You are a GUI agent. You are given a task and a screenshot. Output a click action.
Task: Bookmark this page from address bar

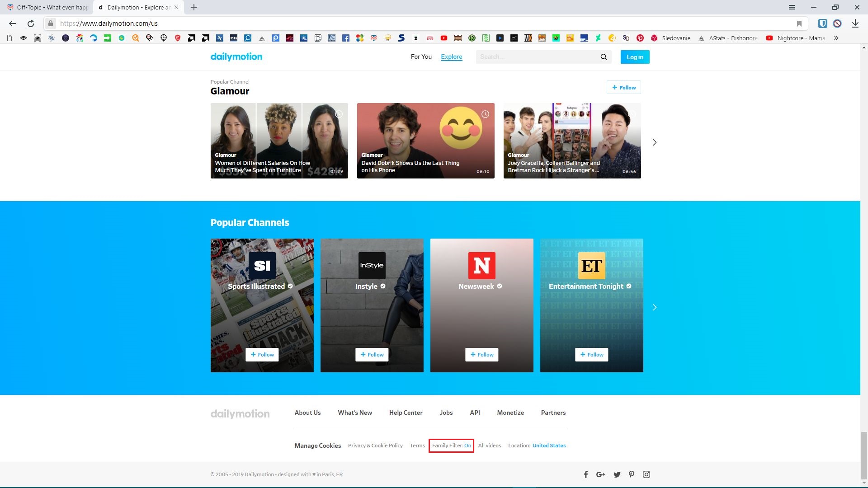point(799,23)
